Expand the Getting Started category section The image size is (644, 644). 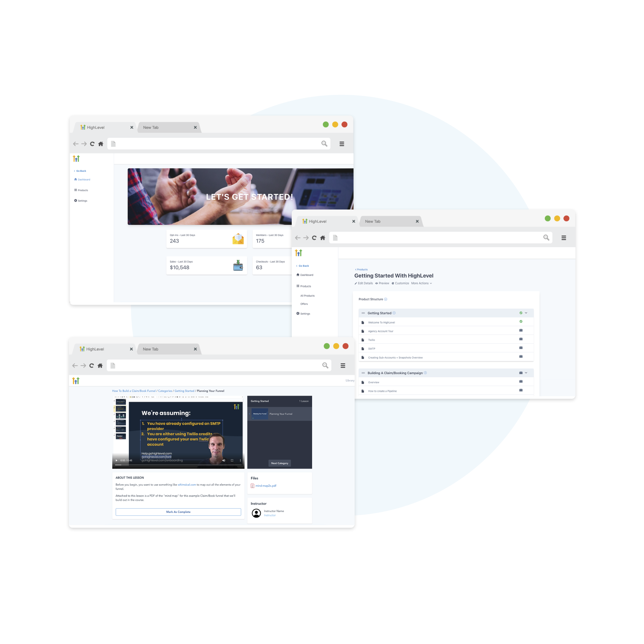(526, 312)
